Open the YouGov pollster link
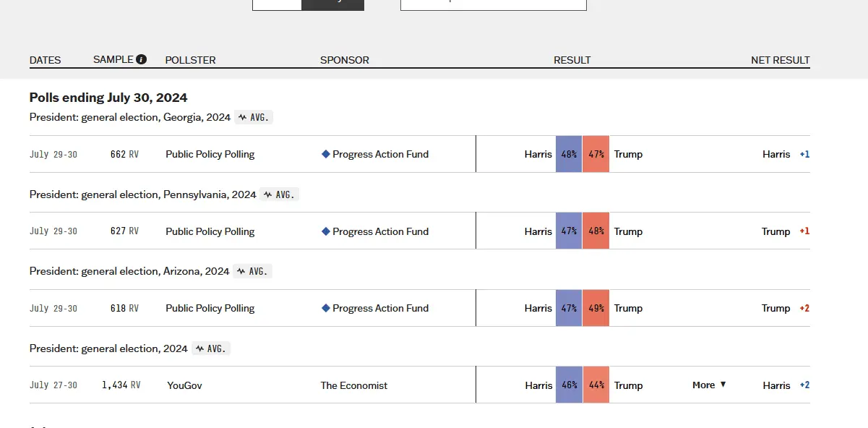The height and width of the screenshot is (428, 868). coord(184,385)
